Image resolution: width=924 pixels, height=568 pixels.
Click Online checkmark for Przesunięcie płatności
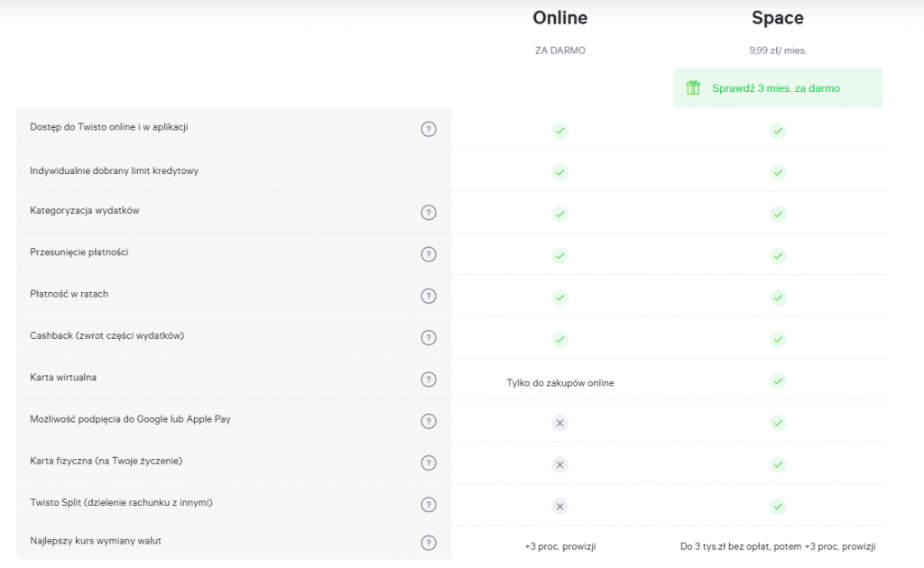(559, 256)
